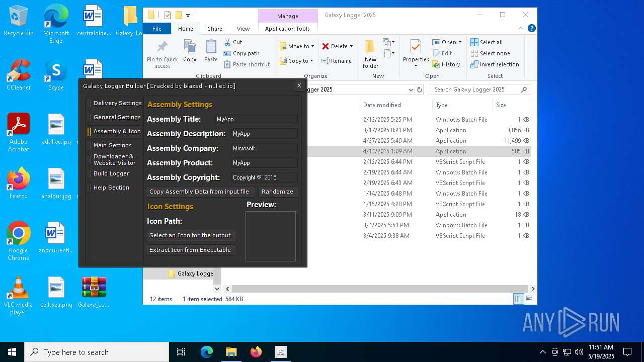The image size is (644, 362).
Task: Open the Open dropdown in ribbon
Action: pos(447,42)
